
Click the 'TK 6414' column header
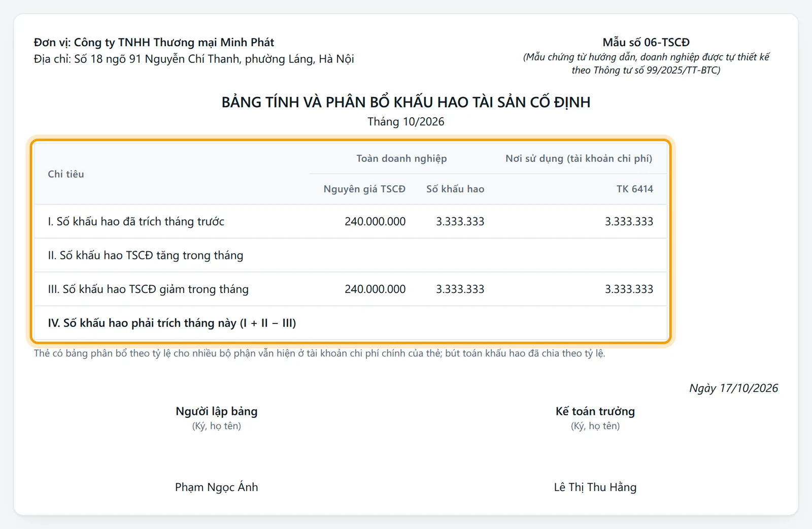635,189
